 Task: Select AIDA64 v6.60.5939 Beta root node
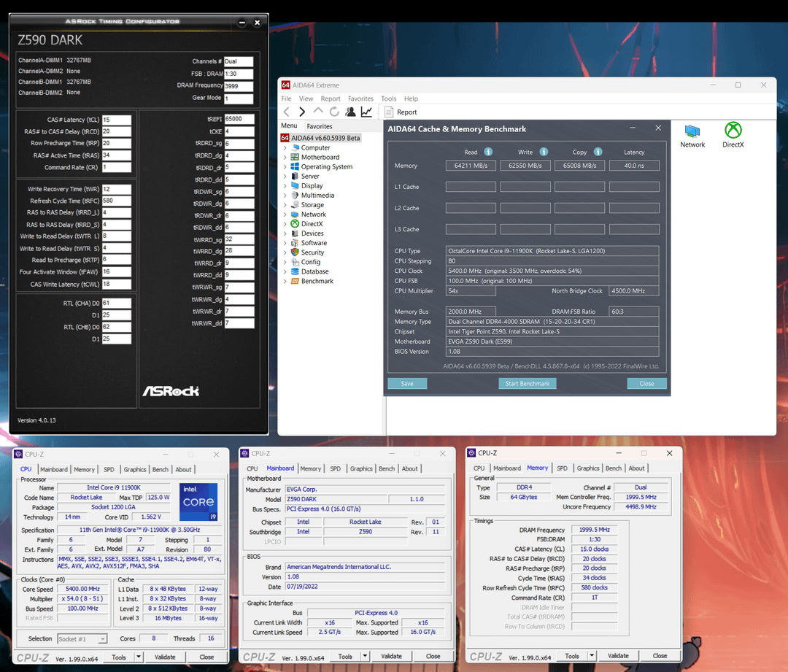click(x=325, y=138)
